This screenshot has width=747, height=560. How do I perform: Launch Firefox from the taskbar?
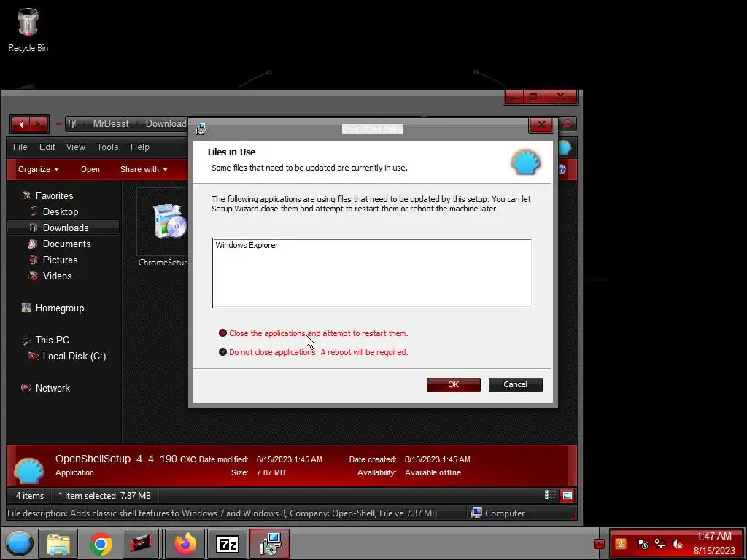(185, 544)
